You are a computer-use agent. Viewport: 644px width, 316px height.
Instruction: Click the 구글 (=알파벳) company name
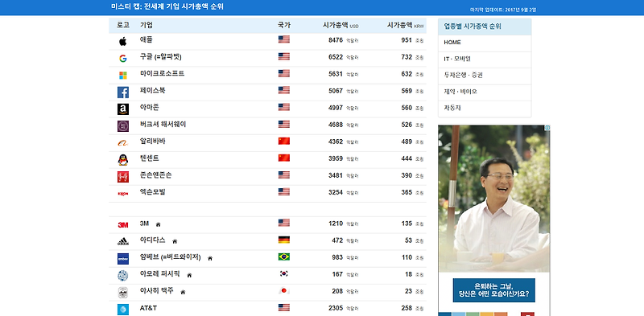click(160, 56)
